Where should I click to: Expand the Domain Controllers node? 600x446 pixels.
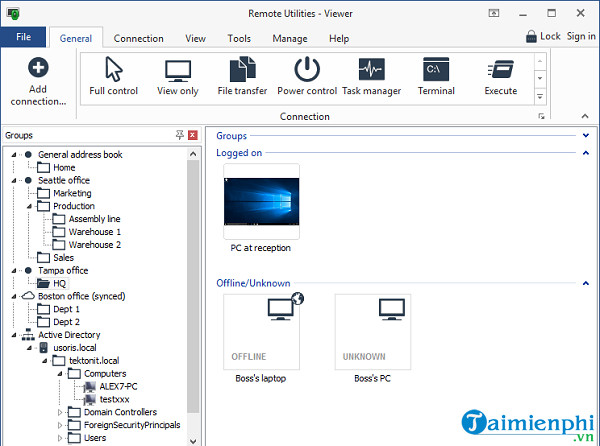point(60,412)
